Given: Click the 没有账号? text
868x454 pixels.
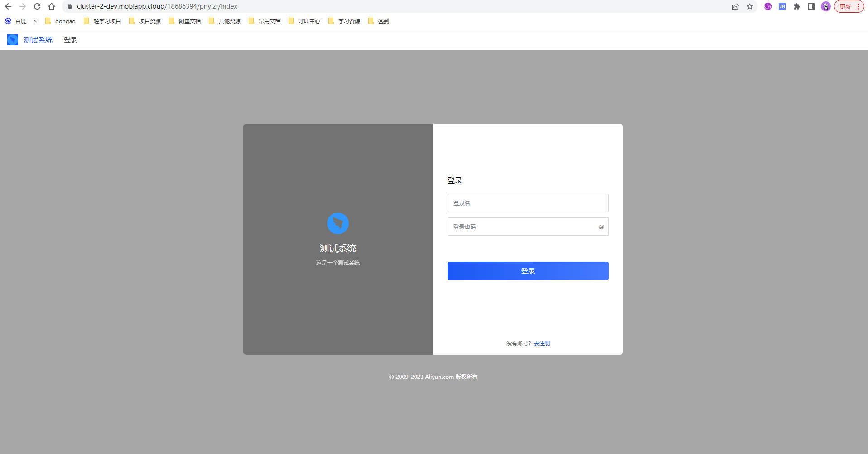Looking at the screenshot, I should (x=519, y=343).
